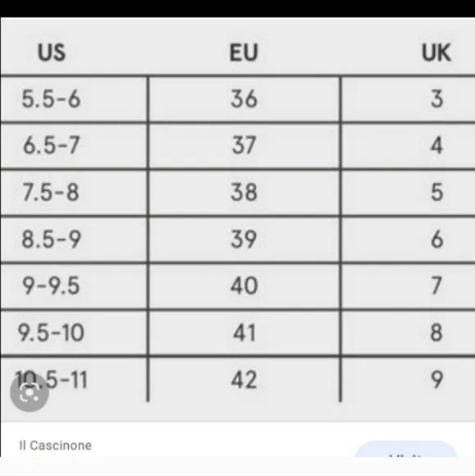Screen dimensions: 475x476
Task: Click the UK size 3 cell
Action: pos(409,99)
